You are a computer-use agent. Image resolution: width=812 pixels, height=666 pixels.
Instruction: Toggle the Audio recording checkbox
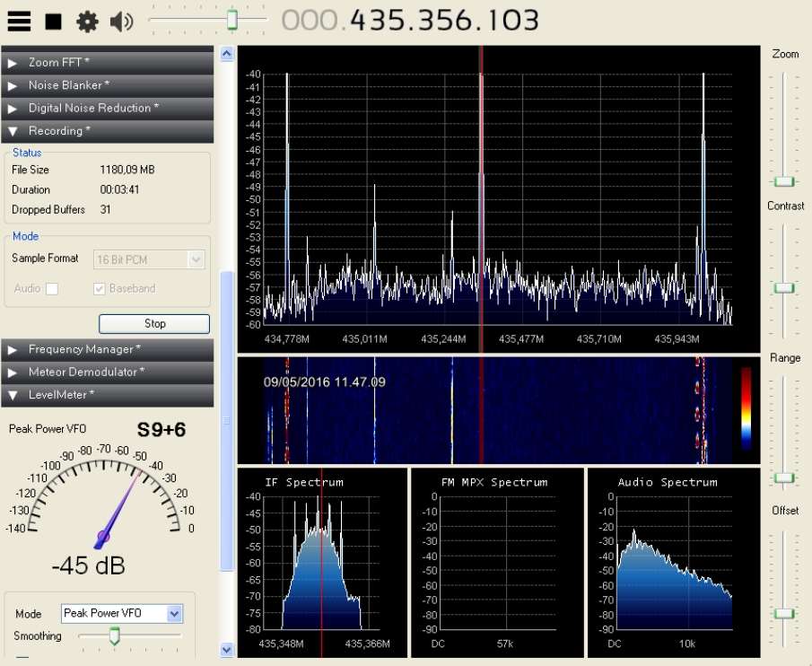pyautogui.click(x=52, y=289)
